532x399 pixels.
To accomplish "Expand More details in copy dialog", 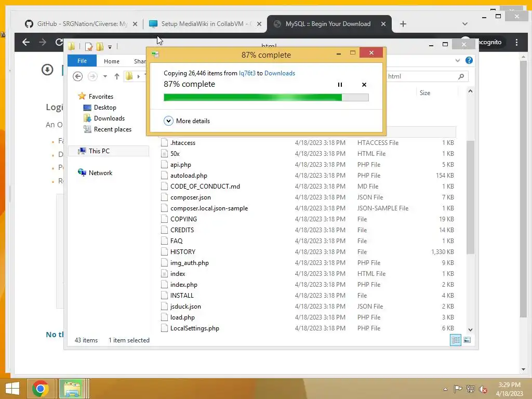I will [187, 121].
